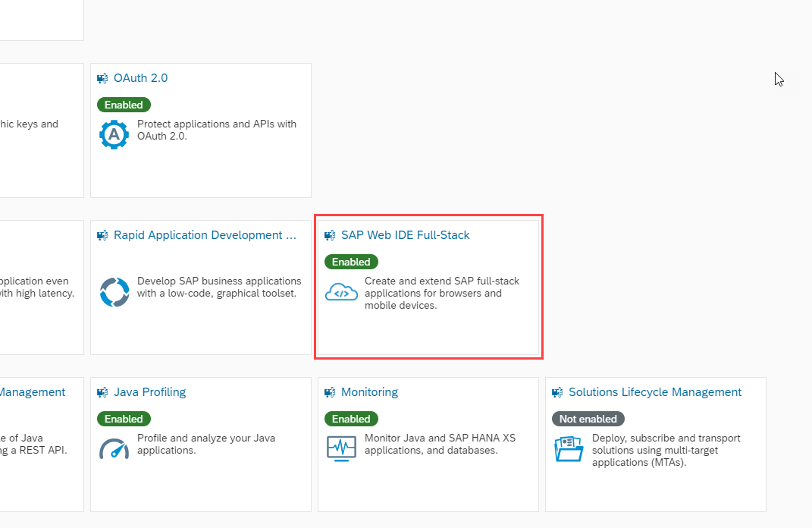This screenshot has height=528, width=812.
Task: Click the Monitoring heartbeat chart icon
Action: [341, 448]
